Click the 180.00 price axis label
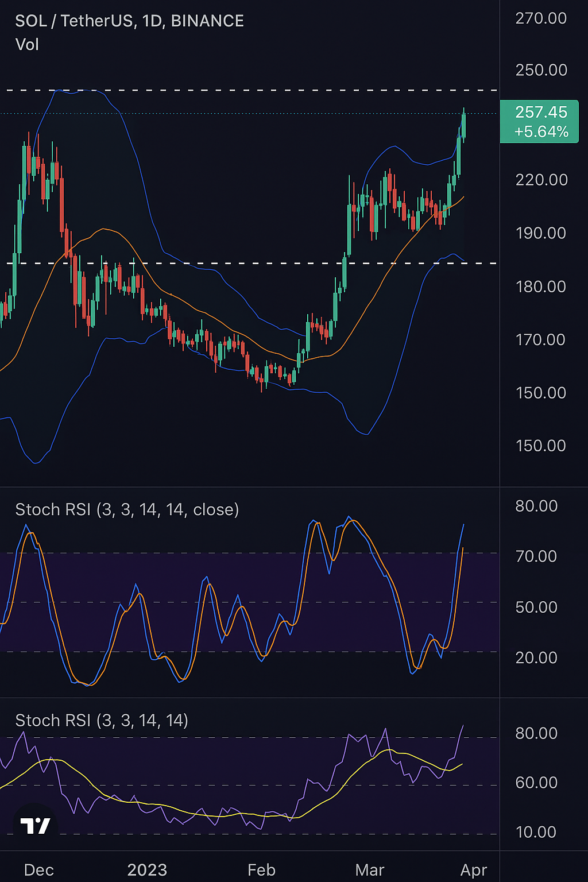The height and width of the screenshot is (882, 588). tap(541, 287)
